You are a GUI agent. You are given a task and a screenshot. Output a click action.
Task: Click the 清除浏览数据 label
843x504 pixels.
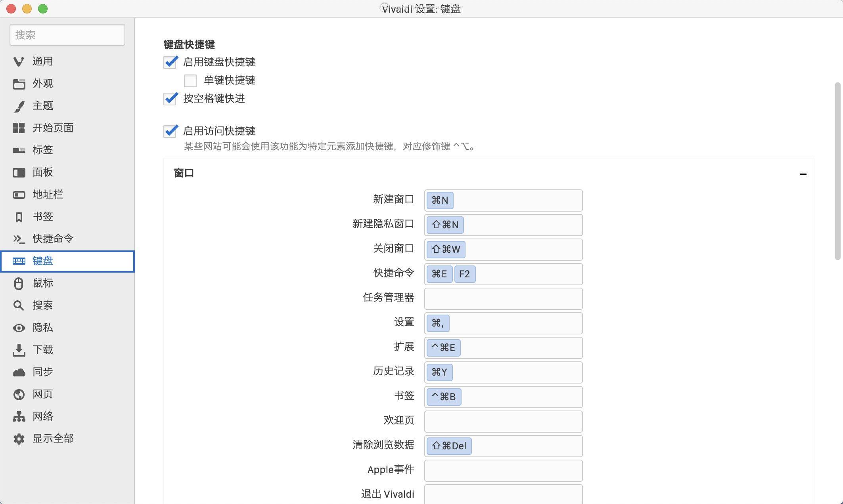[x=383, y=445]
